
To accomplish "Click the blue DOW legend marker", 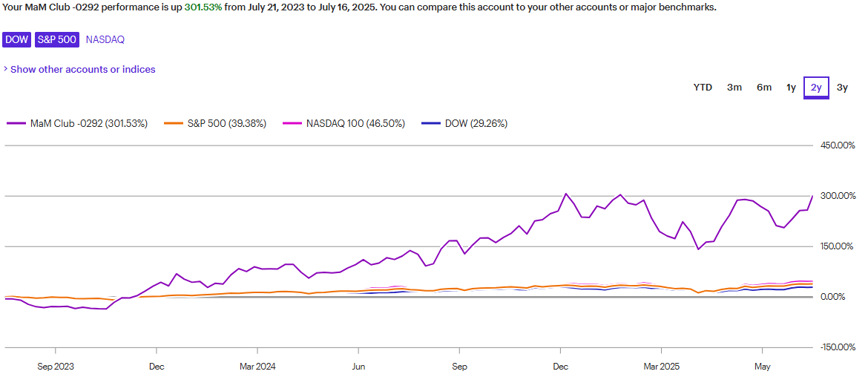I will (430, 123).
